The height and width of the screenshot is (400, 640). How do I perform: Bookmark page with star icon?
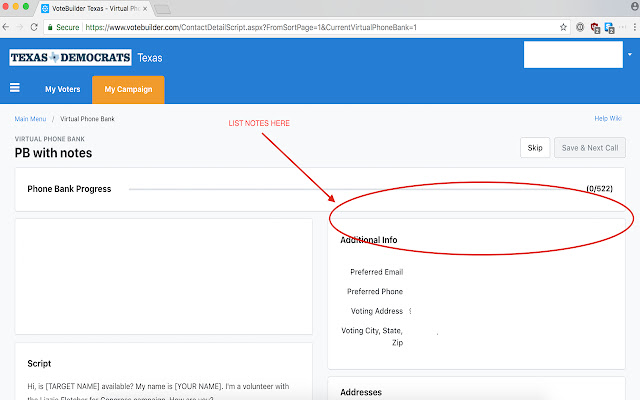pos(563,27)
